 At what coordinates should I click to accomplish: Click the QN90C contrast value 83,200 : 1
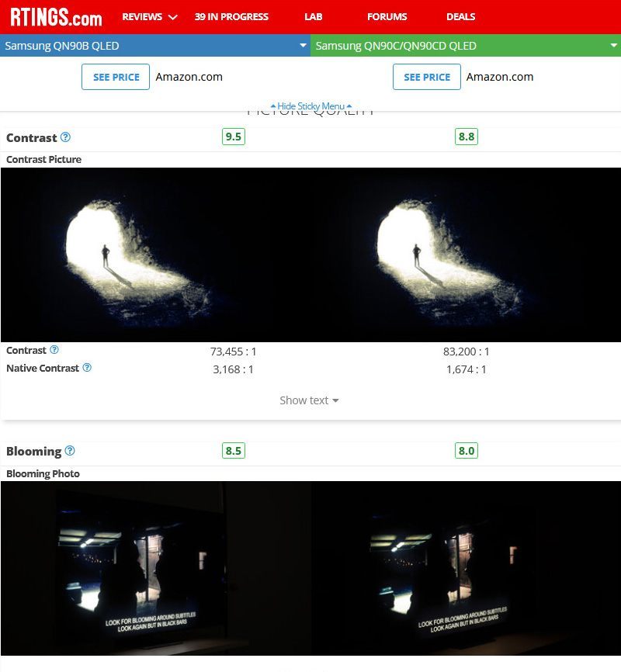[x=467, y=352]
